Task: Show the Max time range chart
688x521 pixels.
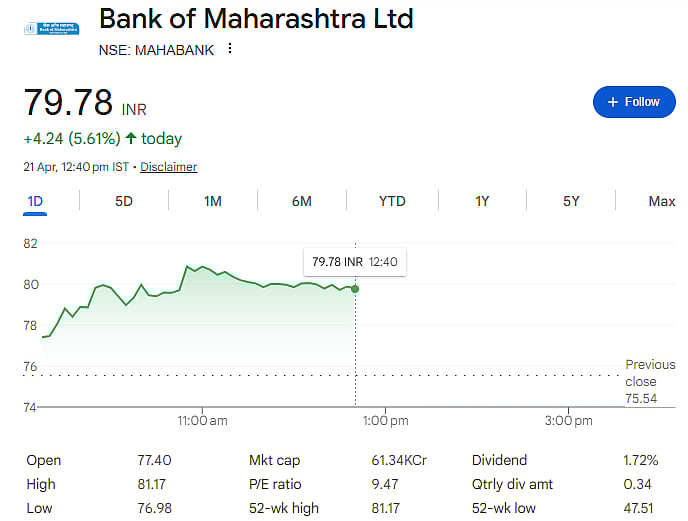Action: 661,201
